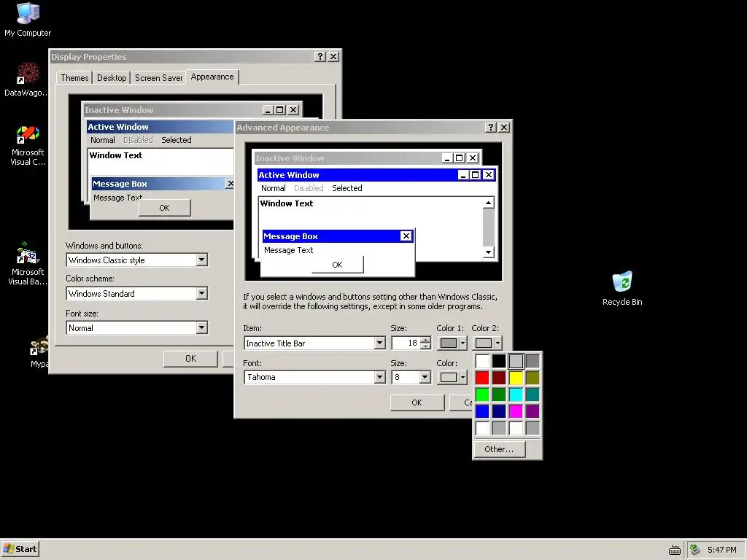Click the preview window scrollbar up arrow
The image size is (747, 560).
click(488, 203)
